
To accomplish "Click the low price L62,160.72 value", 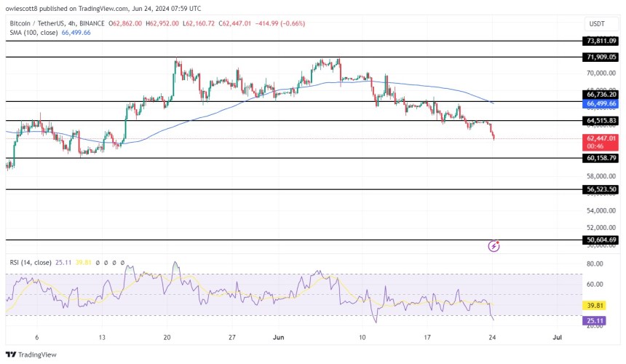I will point(199,23).
